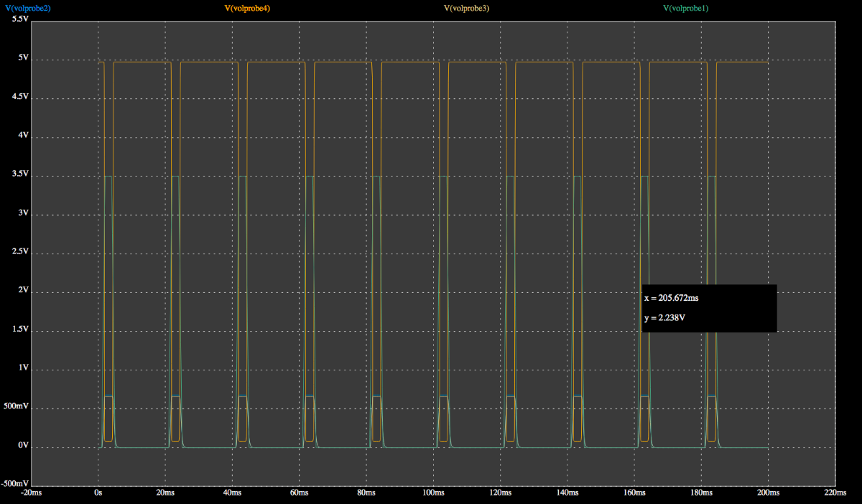Screen dimensions: 862x504
Task: Click the 5V y-axis label
Action: [22, 58]
